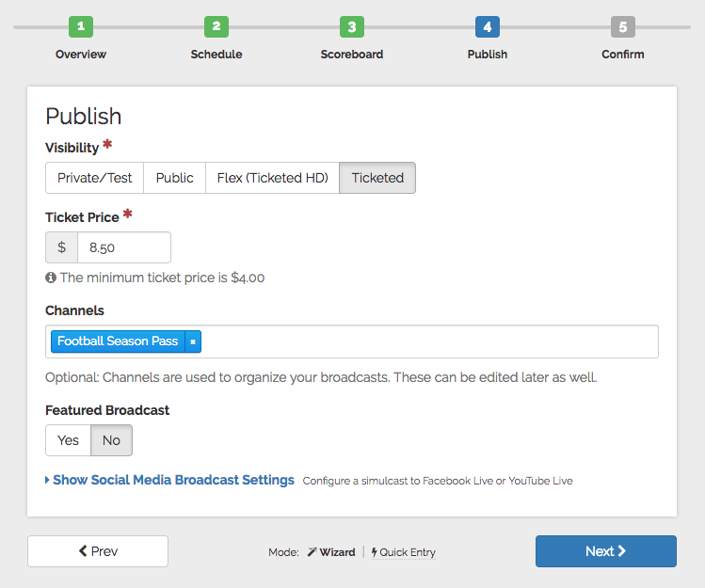
Task: Proceed with the Next button
Action: (x=605, y=551)
